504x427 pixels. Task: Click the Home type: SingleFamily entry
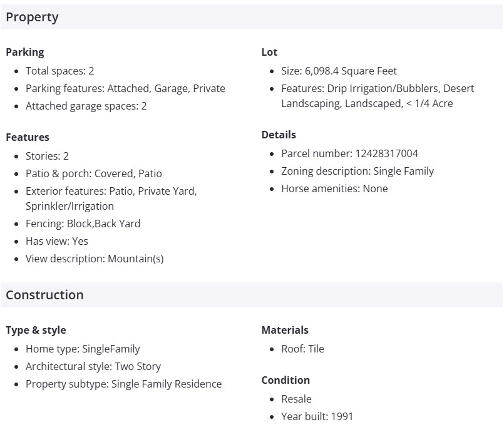tap(83, 349)
